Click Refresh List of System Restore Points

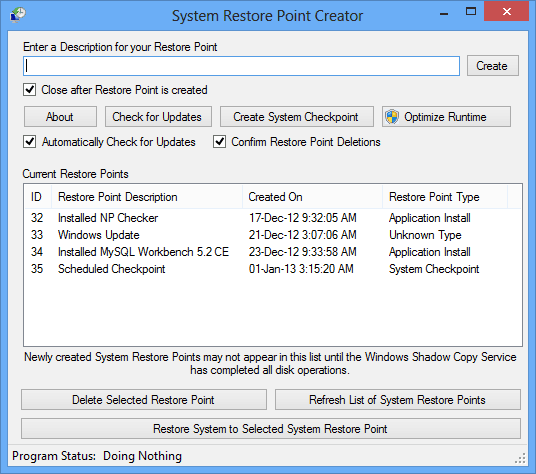(x=398, y=399)
